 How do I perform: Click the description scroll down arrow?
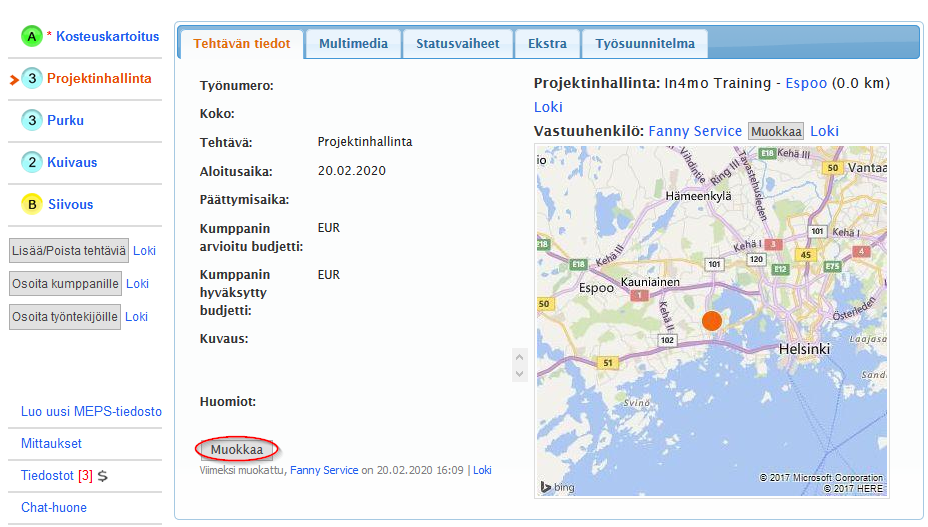(x=519, y=373)
